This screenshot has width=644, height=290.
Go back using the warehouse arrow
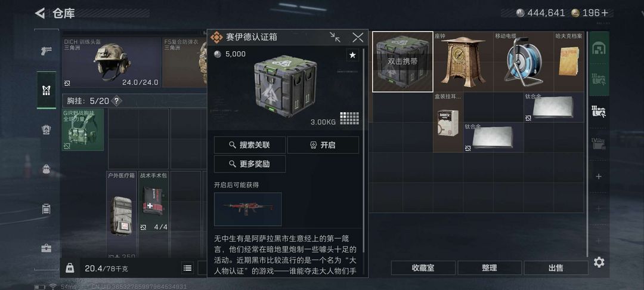[x=40, y=13]
